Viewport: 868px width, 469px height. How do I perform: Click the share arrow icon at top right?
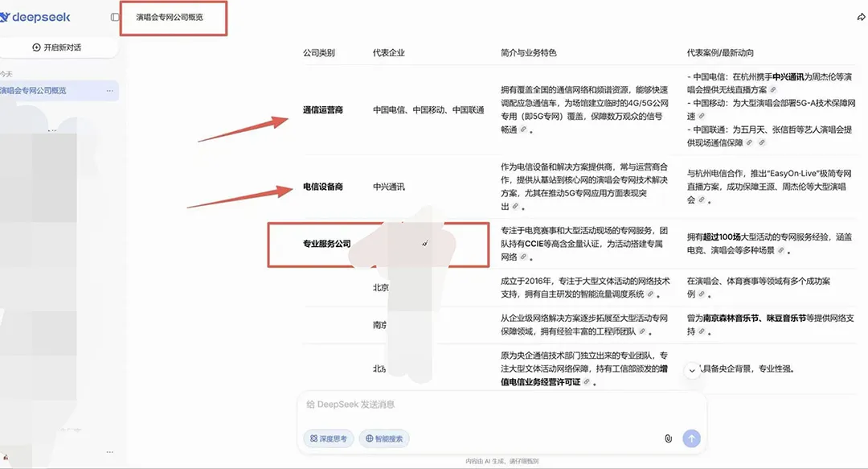pos(861,17)
